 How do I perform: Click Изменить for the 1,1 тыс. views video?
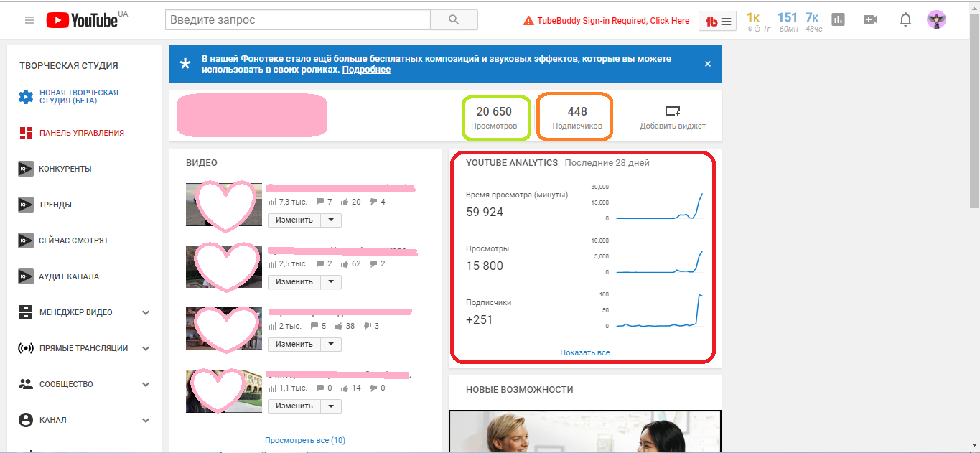tap(294, 406)
